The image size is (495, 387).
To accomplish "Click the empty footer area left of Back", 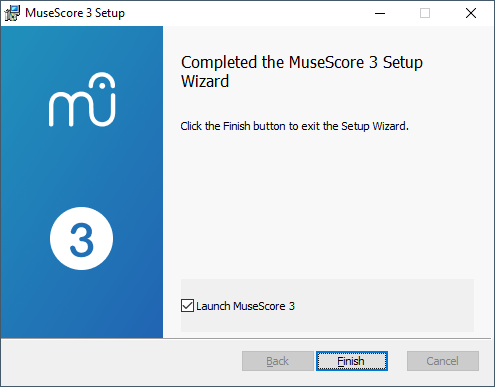I will click(x=122, y=362).
